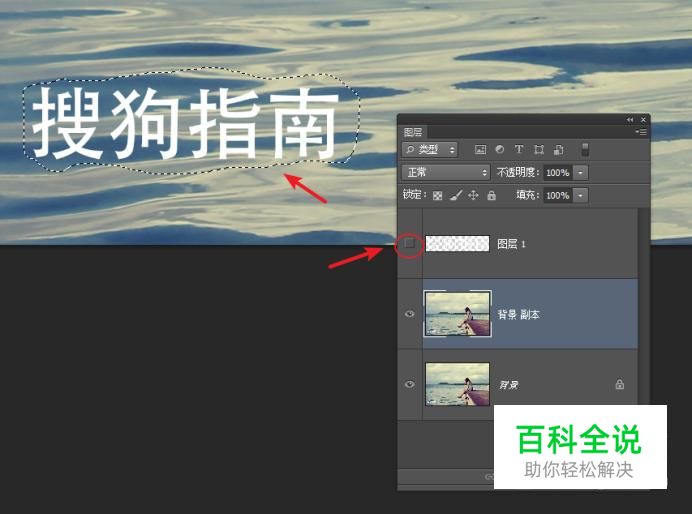Click the 不透明度 opacity label
This screenshot has width=692, height=514.
518,173
